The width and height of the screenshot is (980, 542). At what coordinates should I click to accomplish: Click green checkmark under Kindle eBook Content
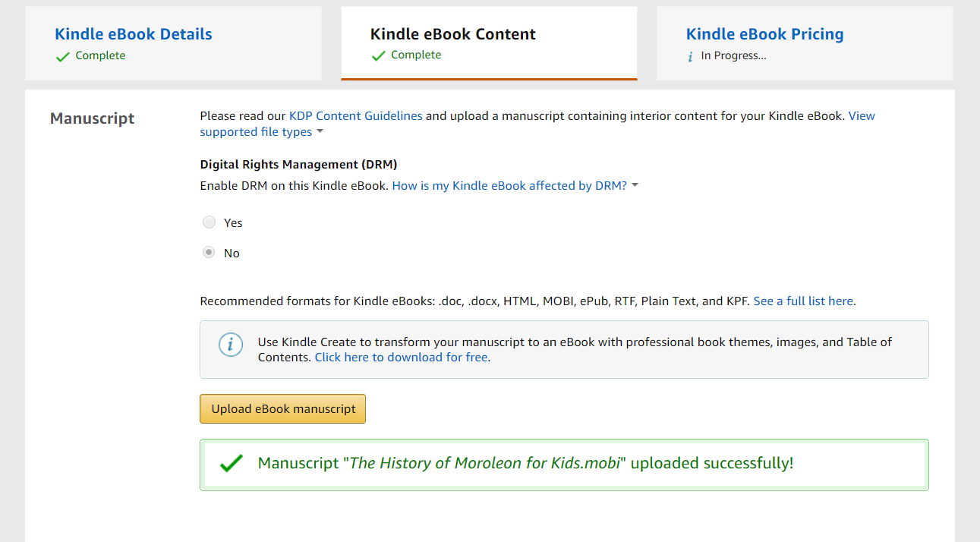click(378, 55)
